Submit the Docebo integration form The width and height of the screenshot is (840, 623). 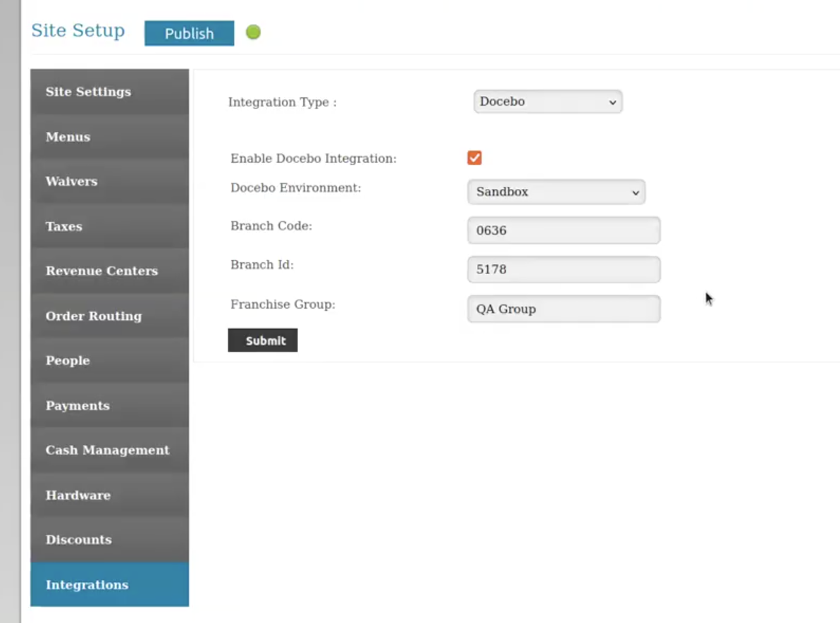tap(262, 340)
